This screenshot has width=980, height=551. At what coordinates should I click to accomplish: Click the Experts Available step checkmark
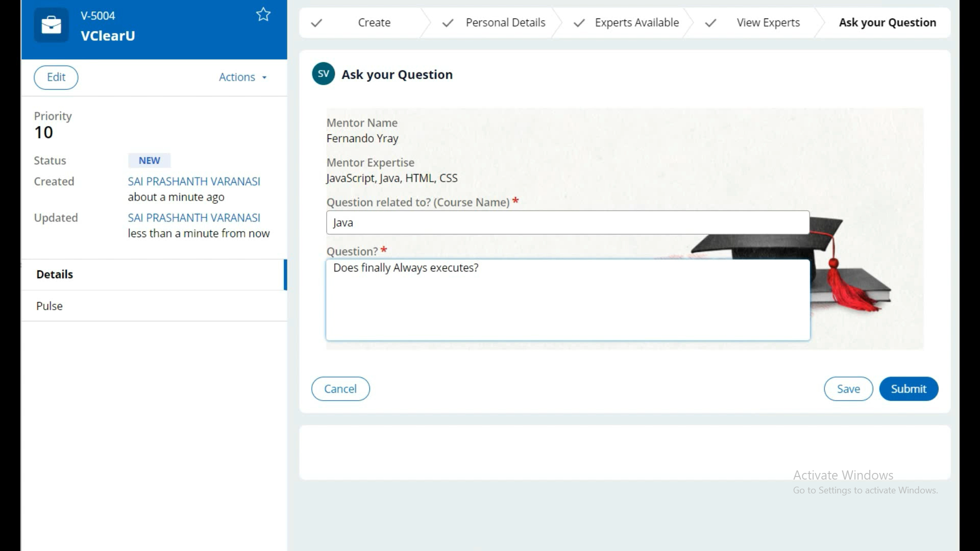(579, 23)
